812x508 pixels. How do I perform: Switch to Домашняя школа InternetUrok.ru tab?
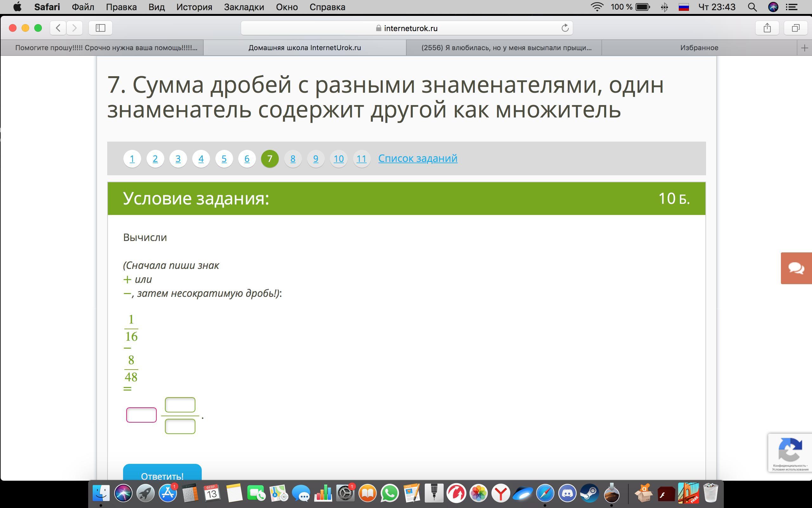305,48
